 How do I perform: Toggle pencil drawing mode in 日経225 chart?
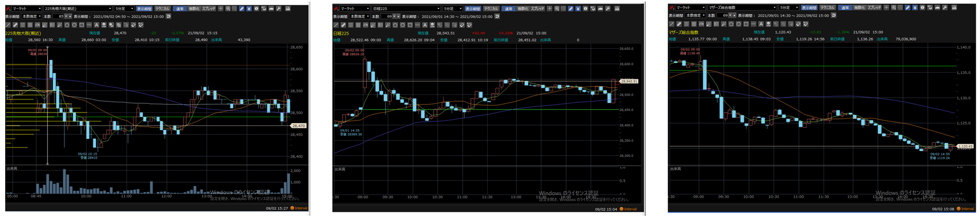pos(570,9)
